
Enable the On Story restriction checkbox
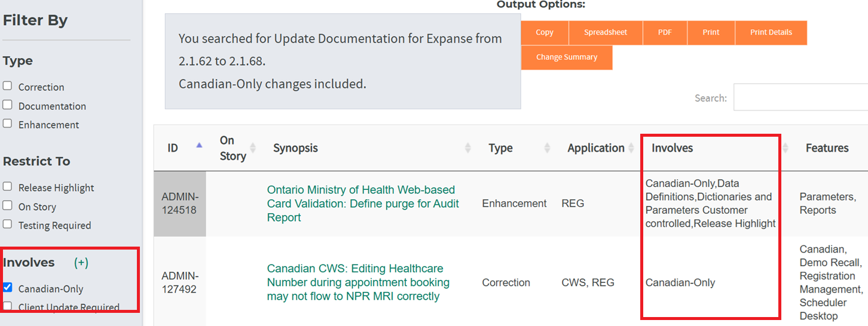point(7,205)
